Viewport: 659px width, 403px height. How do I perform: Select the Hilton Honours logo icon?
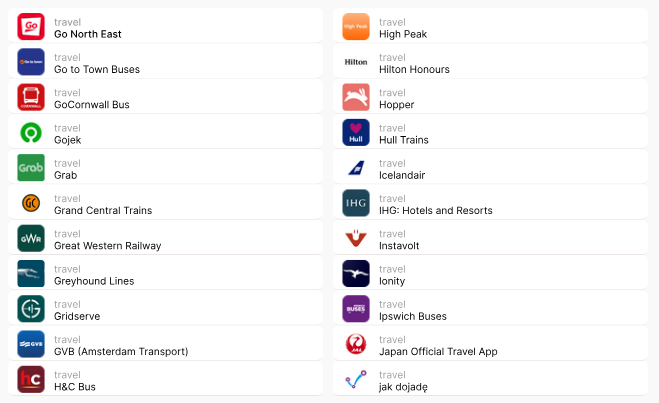356,62
